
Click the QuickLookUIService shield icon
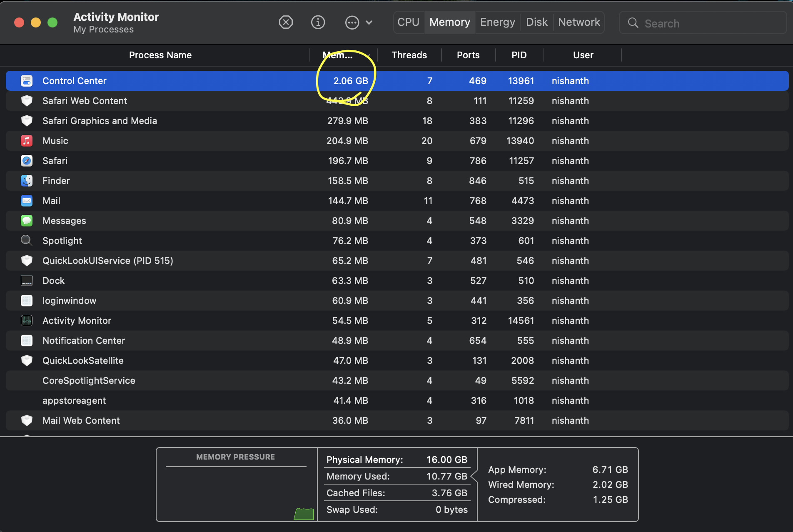point(27,261)
